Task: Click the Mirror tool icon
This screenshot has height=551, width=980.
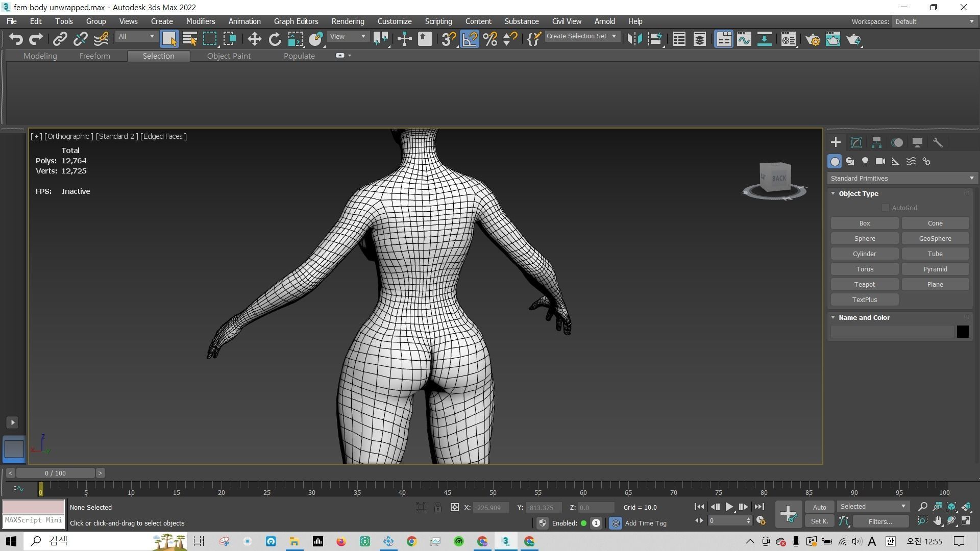Action: click(x=634, y=39)
